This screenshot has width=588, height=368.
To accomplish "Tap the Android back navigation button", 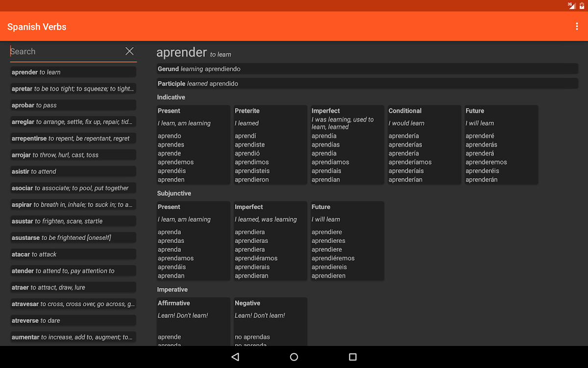I will (x=235, y=357).
